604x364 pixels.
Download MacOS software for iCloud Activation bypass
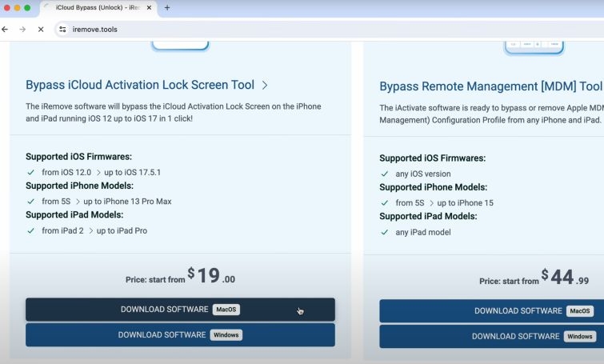[180, 310]
